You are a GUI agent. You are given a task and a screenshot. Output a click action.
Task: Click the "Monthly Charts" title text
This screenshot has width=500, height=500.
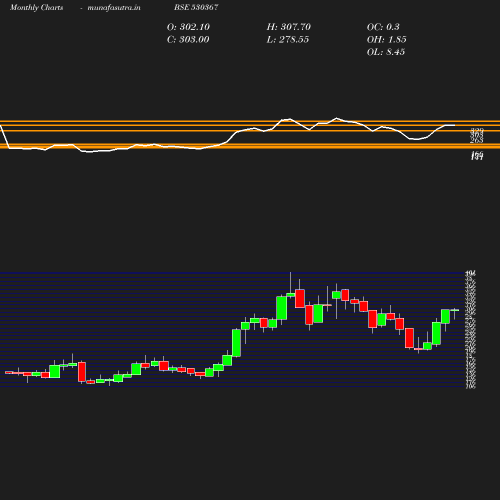tap(36, 8)
